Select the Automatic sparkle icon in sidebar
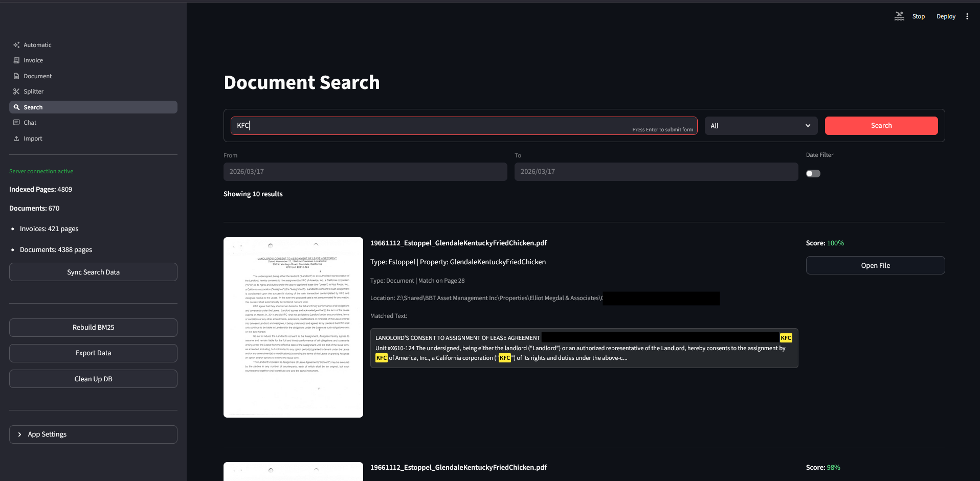This screenshot has height=481, width=980. tap(16, 44)
